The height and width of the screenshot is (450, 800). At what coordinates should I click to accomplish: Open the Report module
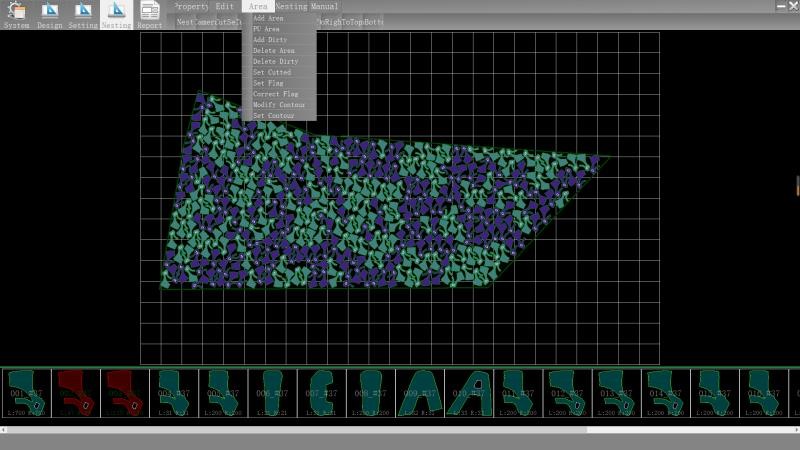(x=149, y=15)
